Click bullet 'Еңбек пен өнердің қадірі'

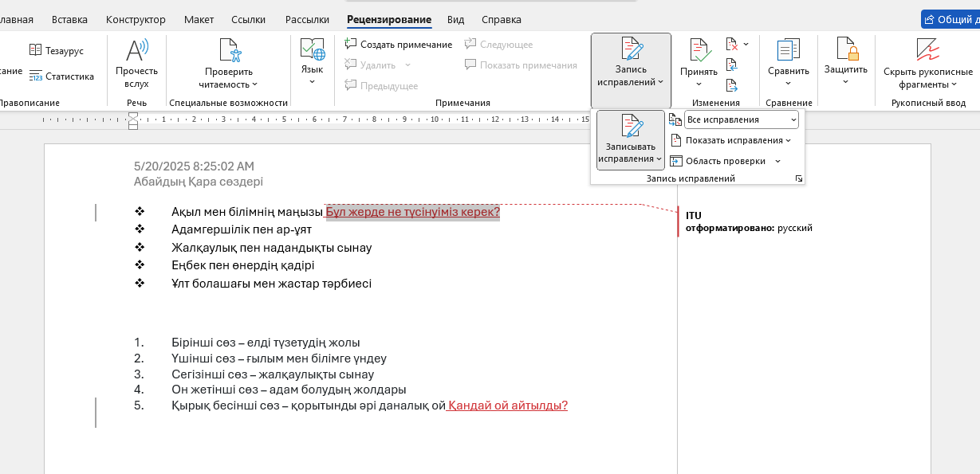click(243, 265)
